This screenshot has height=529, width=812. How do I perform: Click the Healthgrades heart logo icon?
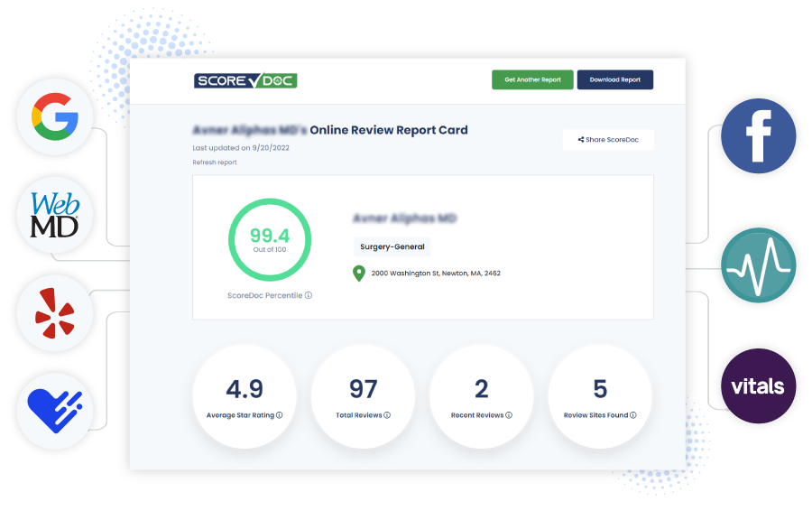55,411
